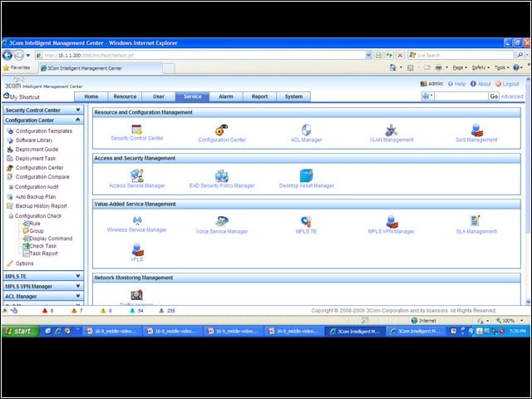Switch to the Alarm tab
The width and height of the screenshot is (532, 399).
[x=226, y=96]
